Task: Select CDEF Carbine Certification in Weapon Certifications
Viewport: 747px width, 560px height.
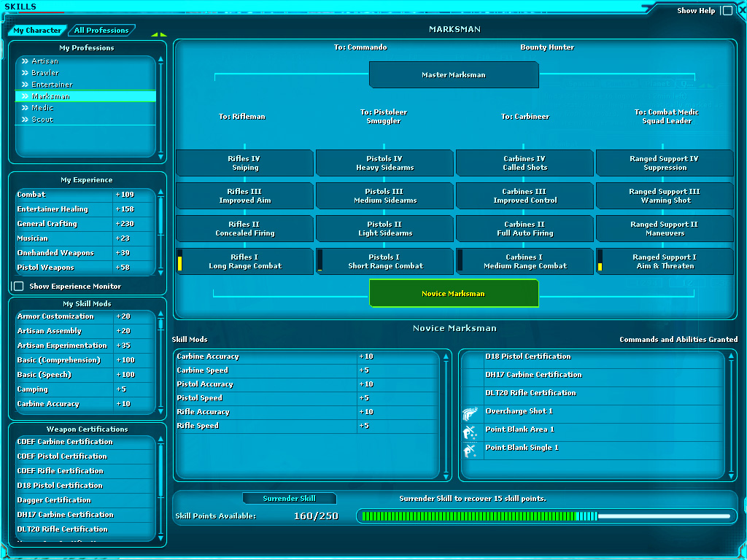Action: 86,442
